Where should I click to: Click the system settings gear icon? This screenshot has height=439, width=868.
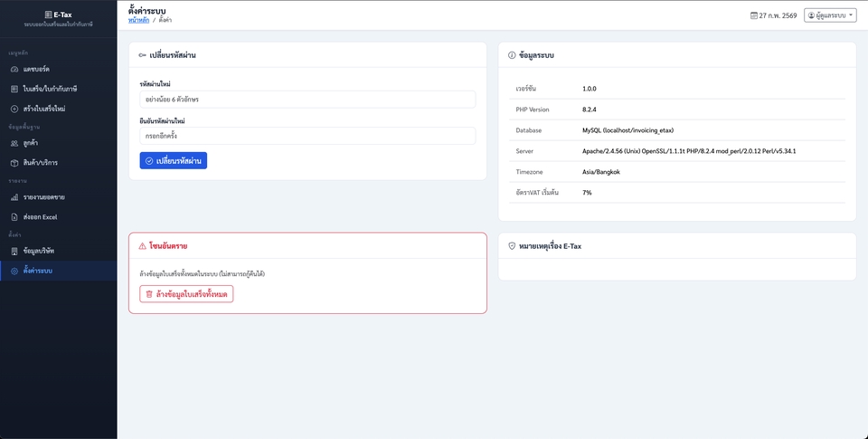pos(14,271)
